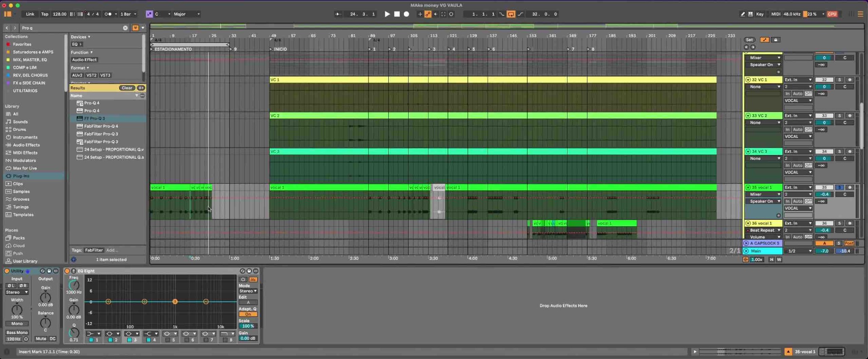
Task: Open the 35 vocal 1 Mixer chooser
Action: click(763, 194)
